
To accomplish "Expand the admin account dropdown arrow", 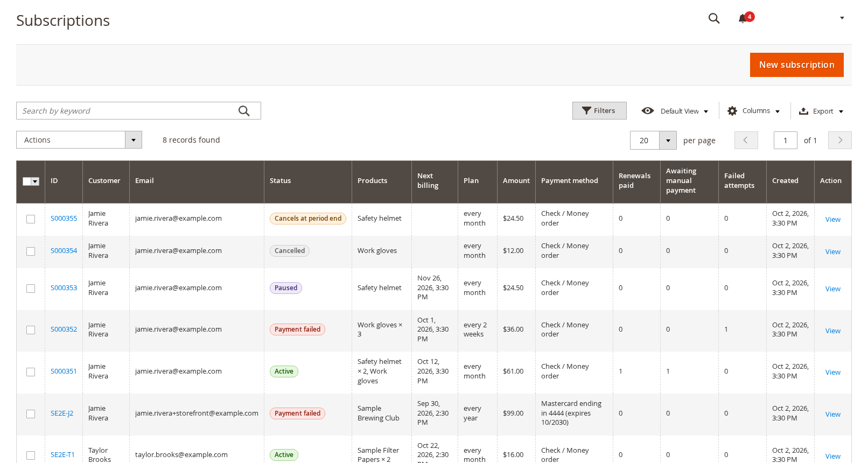I will (x=842, y=18).
